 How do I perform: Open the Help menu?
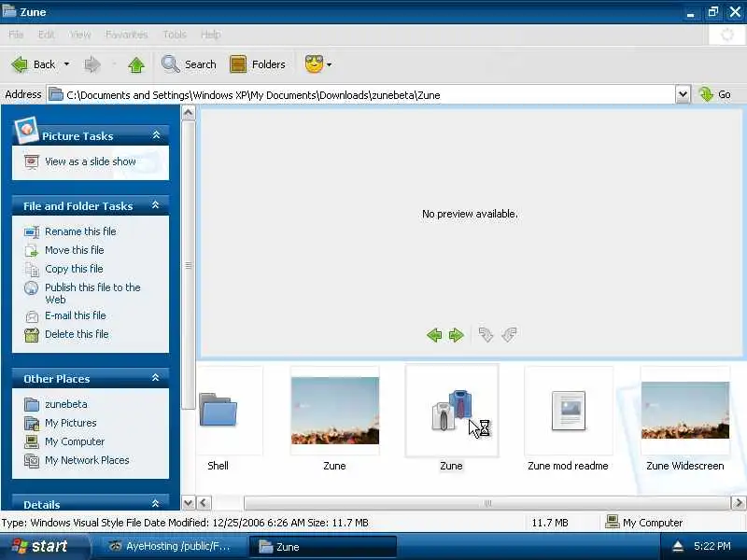211,35
